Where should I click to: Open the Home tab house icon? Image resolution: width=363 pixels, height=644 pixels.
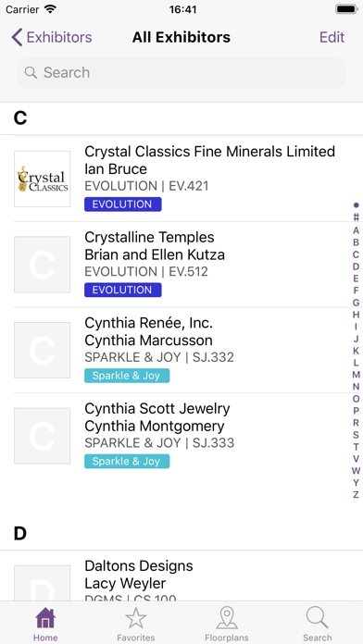point(45,618)
